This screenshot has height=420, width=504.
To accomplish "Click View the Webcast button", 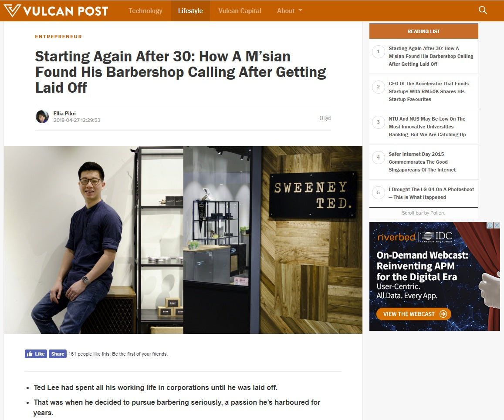I will coord(413,314).
